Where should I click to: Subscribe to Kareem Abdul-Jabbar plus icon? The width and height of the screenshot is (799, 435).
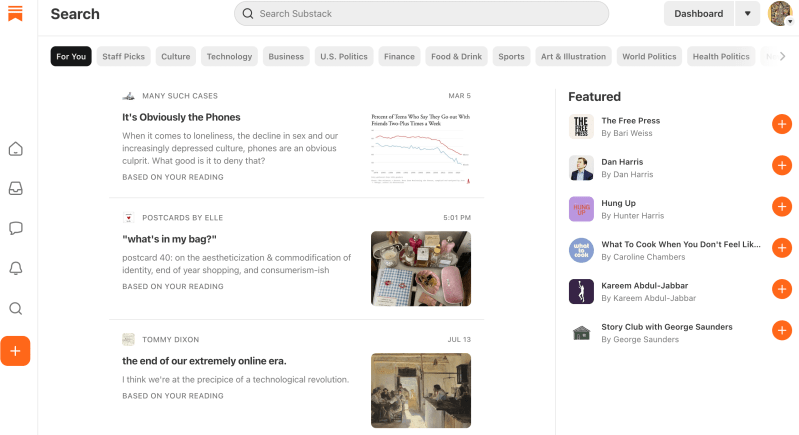[x=782, y=289]
